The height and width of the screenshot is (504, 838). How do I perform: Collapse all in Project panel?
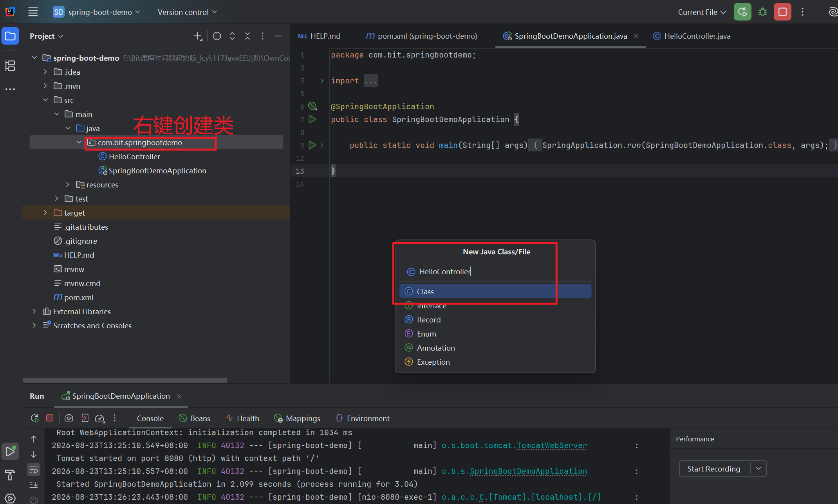tap(247, 36)
